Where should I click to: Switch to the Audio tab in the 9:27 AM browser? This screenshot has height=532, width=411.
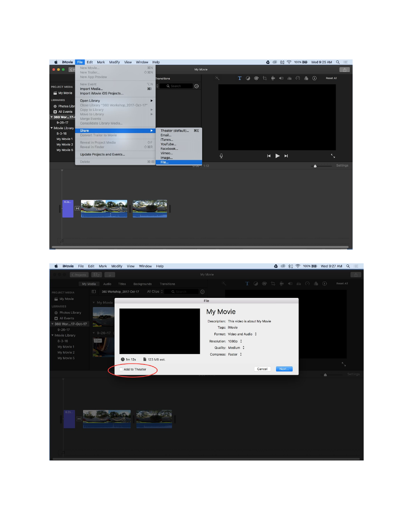tap(107, 284)
